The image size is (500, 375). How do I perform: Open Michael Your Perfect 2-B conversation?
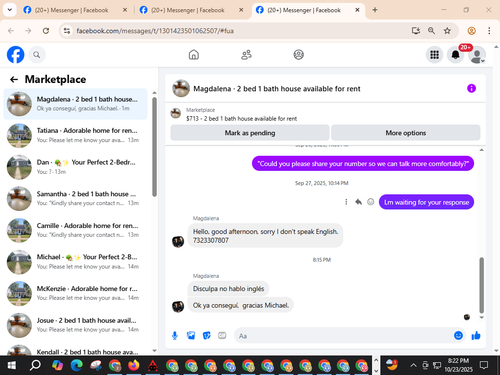coord(75,262)
